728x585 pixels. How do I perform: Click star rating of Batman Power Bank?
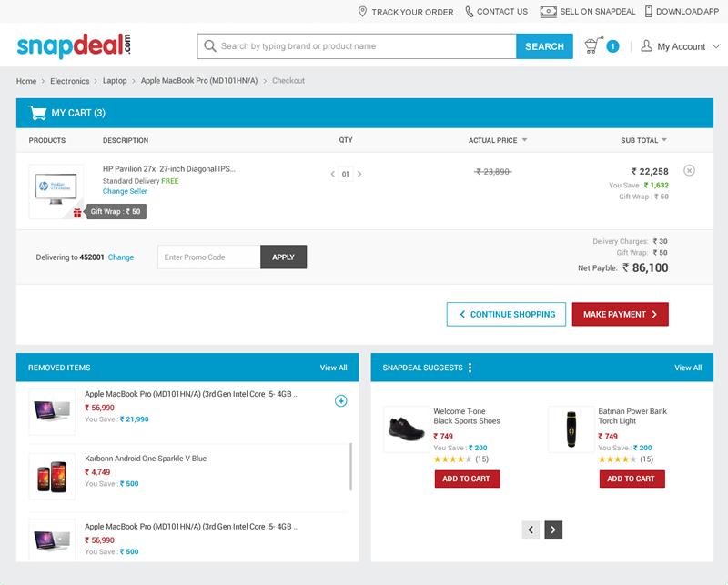point(618,459)
